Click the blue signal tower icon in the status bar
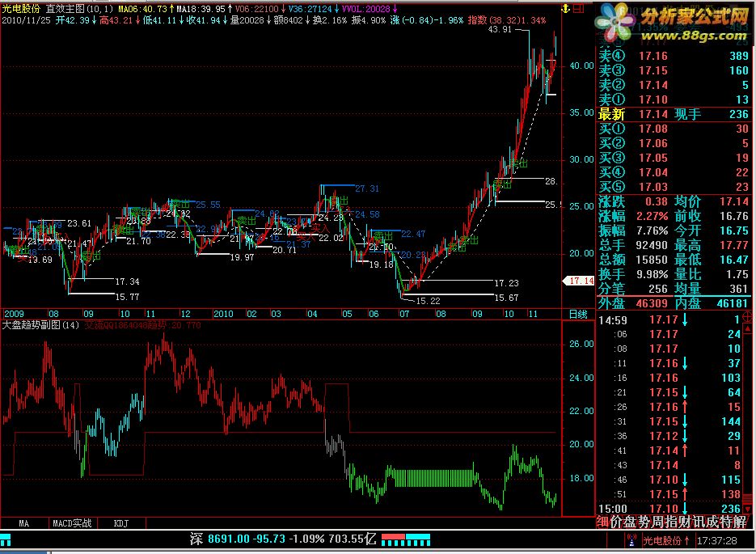 [x=631, y=540]
